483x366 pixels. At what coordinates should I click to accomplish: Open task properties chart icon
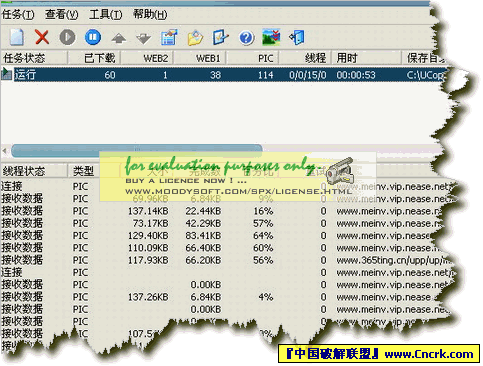(169, 37)
